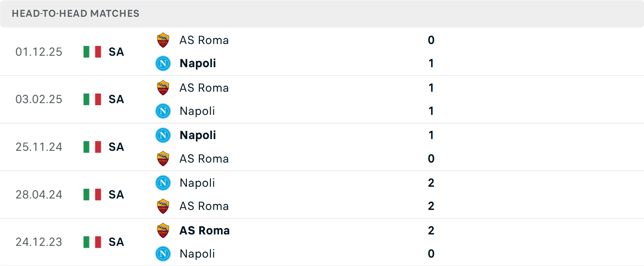Select the Napoli logo in the top match row

[x=163, y=63]
